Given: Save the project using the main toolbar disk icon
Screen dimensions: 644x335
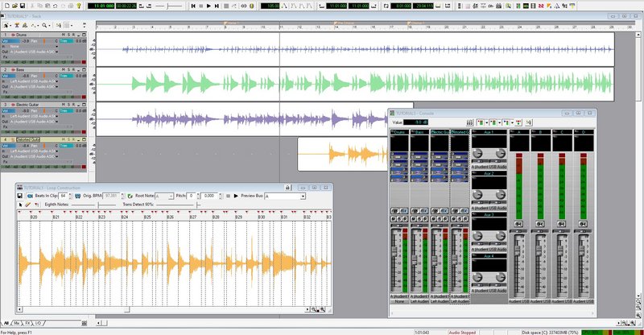Looking at the screenshot, I should point(23,6).
